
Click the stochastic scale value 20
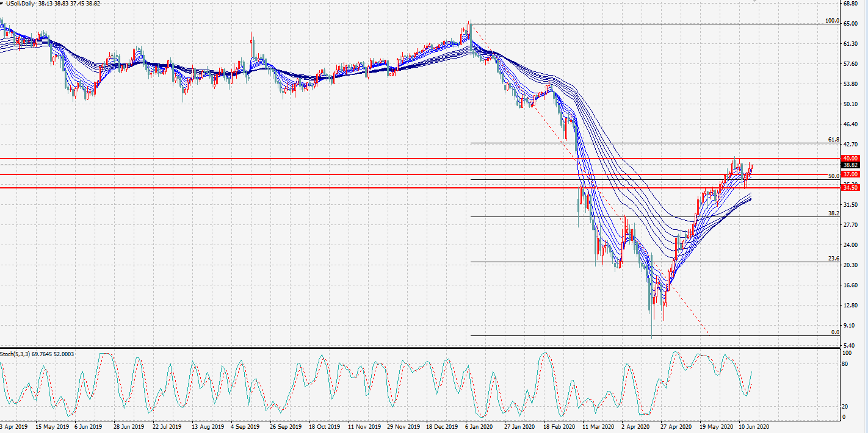click(x=846, y=406)
